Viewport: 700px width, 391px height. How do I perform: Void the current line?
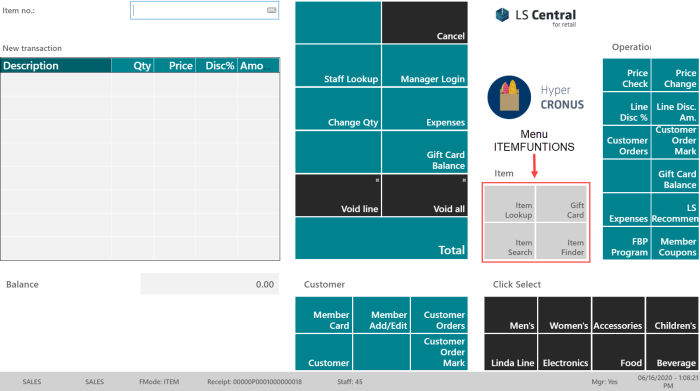click(x=338, y=195)
